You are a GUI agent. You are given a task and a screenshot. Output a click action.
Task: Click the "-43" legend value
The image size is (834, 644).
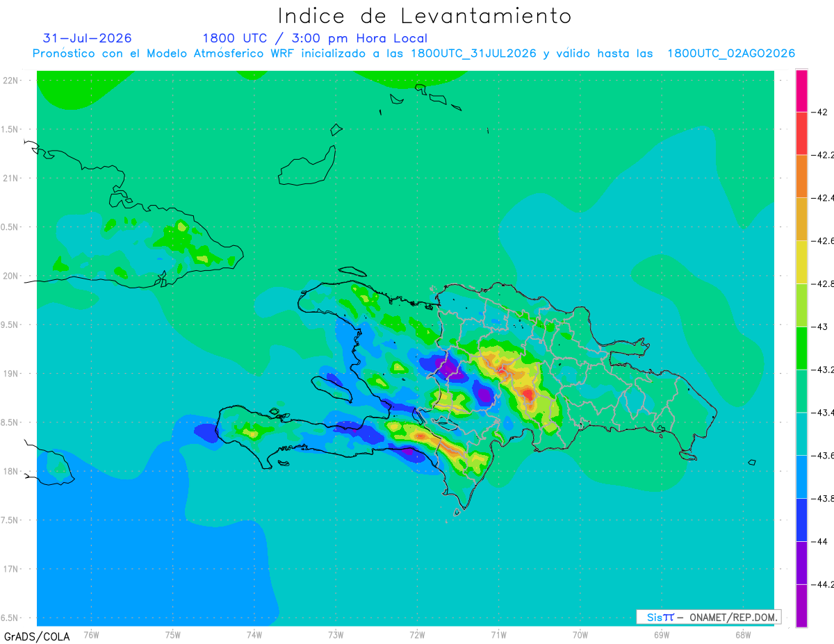(819, 327)
